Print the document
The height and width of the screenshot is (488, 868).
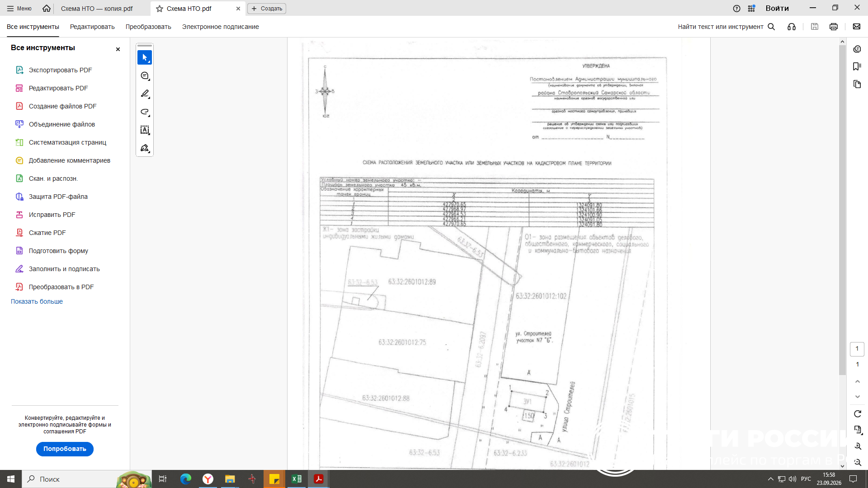pos(834,27)
